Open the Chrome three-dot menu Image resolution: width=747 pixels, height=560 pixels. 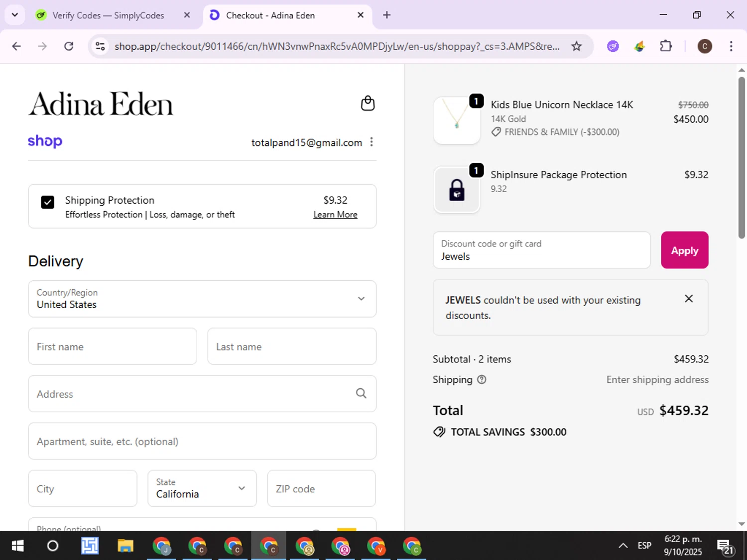tap(731, 46)
